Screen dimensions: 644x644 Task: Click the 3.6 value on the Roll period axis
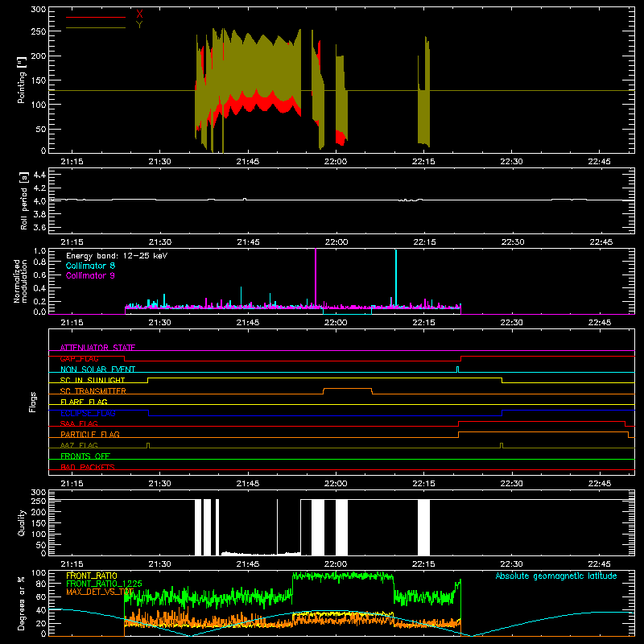(x=39, y=227)
